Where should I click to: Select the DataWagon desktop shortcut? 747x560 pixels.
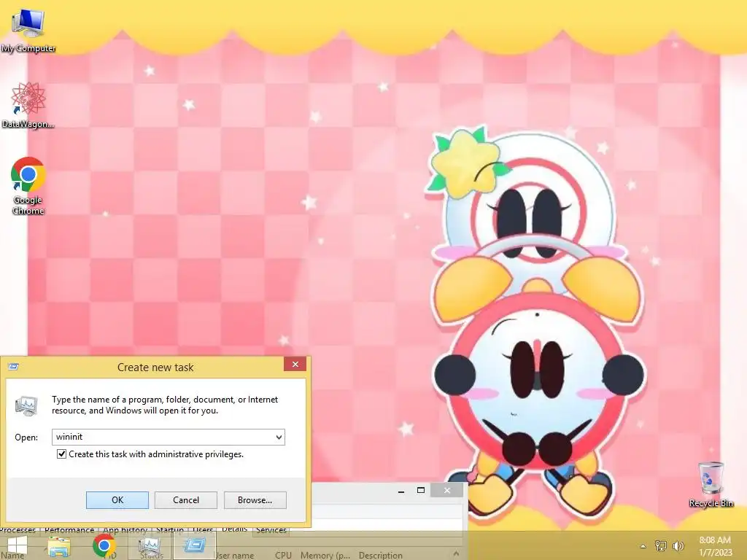[28, 105]
